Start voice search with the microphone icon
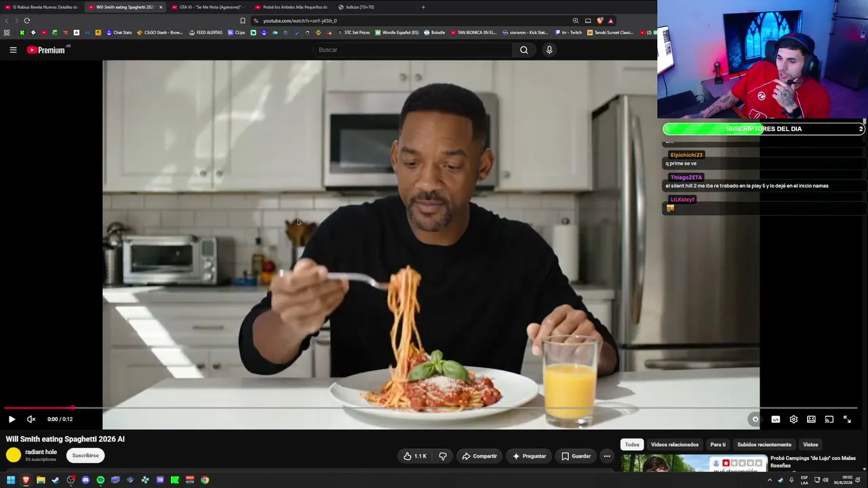This screenshot has height=488, width=868. point(549,49)
